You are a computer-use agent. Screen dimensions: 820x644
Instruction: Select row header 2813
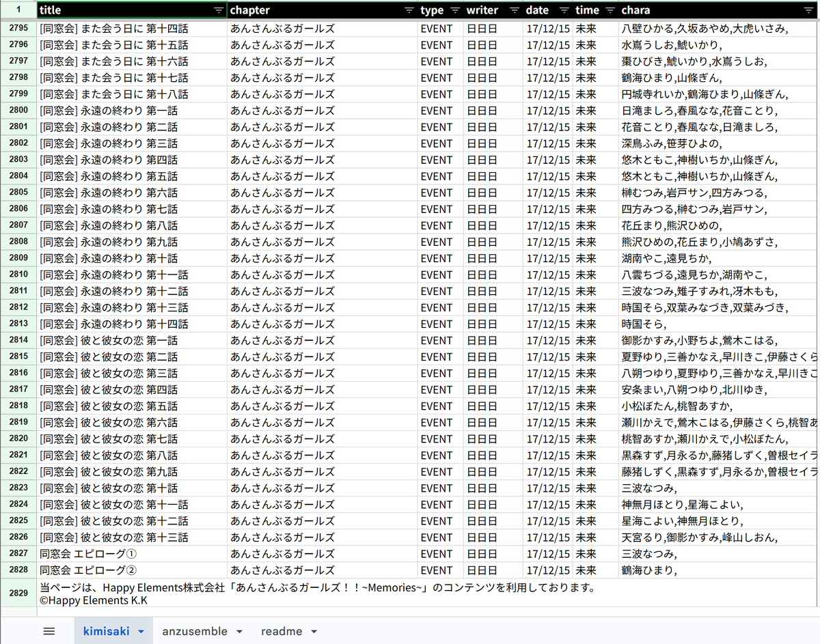(18, 324)
